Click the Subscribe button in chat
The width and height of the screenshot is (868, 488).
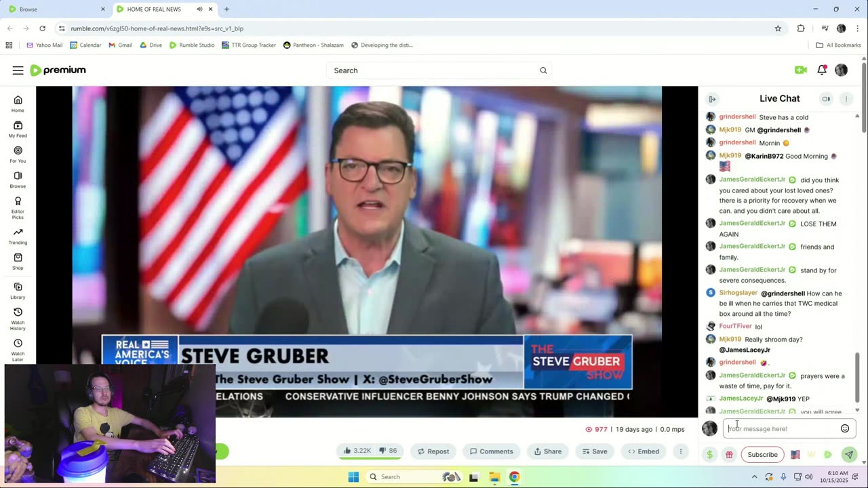[x=762, y=455]
